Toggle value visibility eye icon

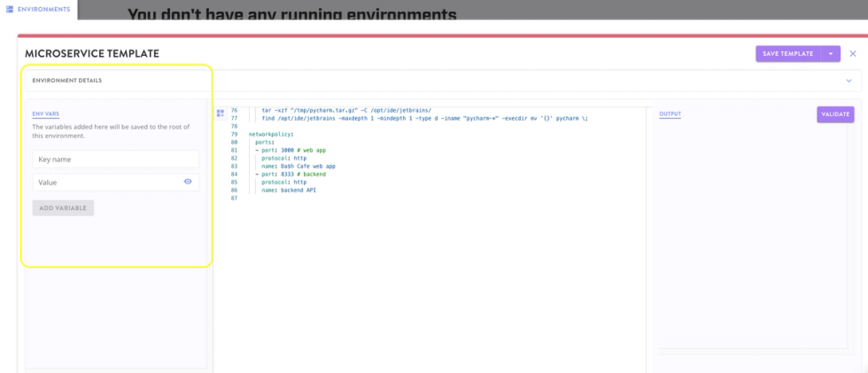coord(188,182)
